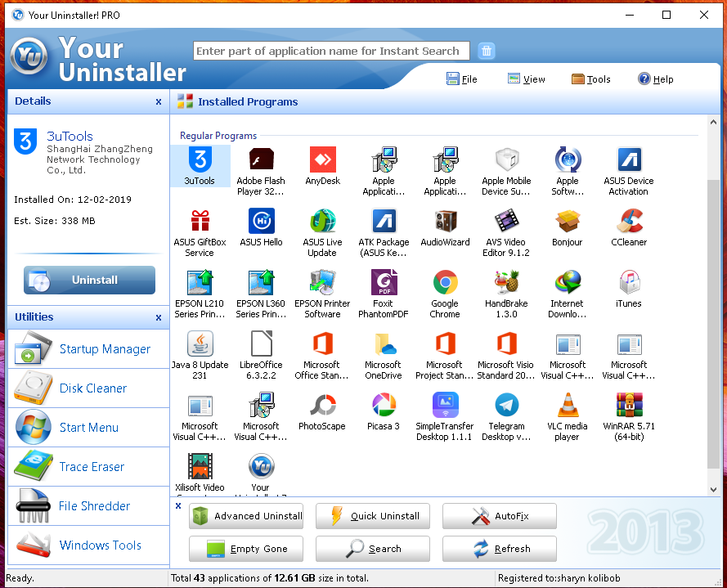This screenshot has height=588, width=727.
Task: Open the View menu
Action: coord(527,79)
